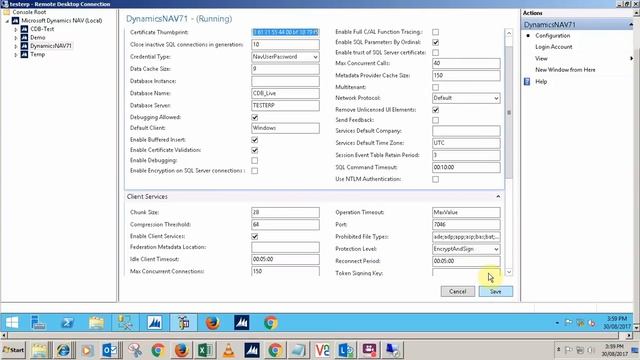This screenshot has height=360, width=640.
Task: Open Chrome in the blue remote taskbar
Action: pos(270,323)
